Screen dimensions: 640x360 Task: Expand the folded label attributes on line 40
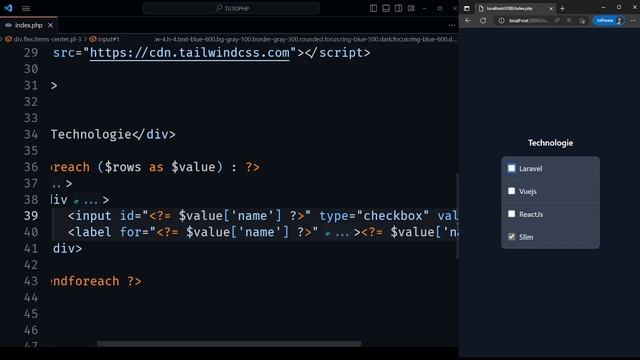pos(337,233)
